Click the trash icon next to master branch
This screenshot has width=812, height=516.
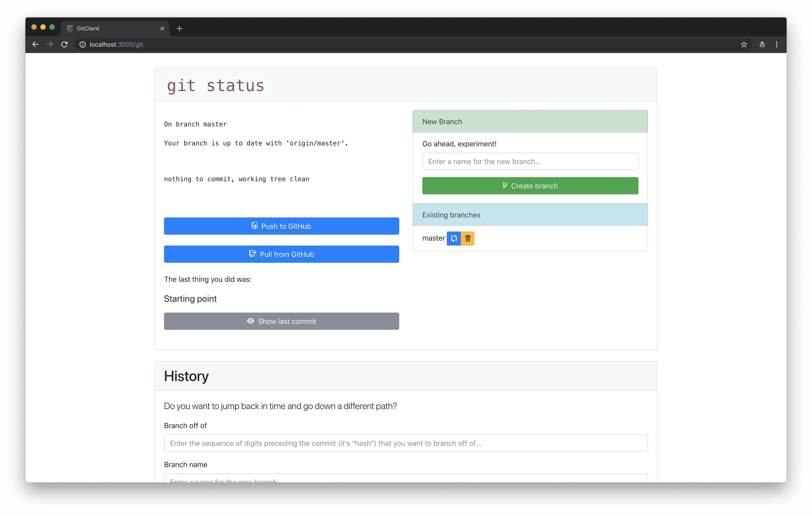tap(468, 238)
